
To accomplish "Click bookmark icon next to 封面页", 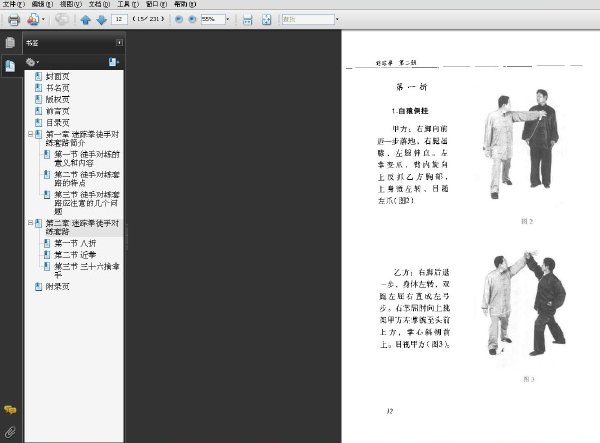I will (38, 77).
